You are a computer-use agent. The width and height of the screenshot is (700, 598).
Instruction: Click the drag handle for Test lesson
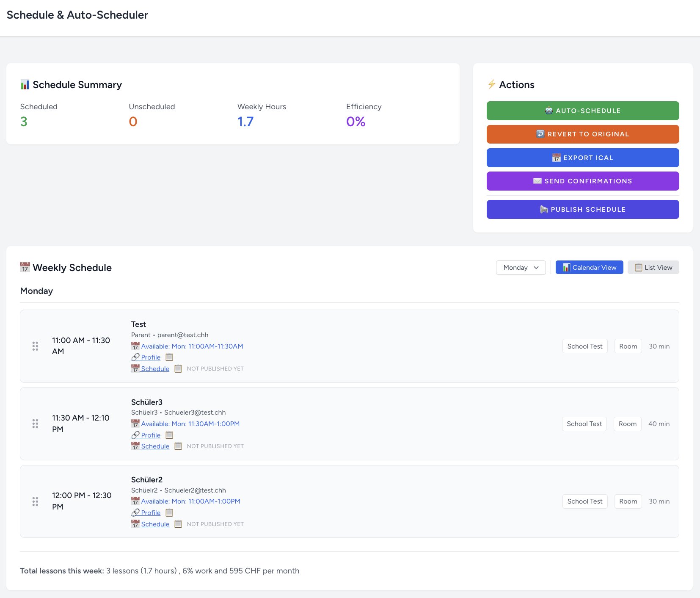click(x=36, y=346)
